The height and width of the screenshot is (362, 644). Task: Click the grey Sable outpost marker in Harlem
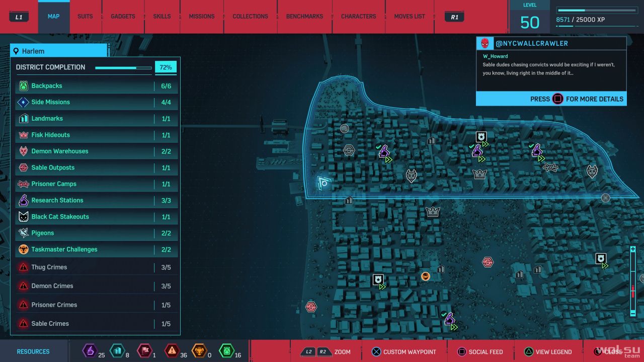349,150
